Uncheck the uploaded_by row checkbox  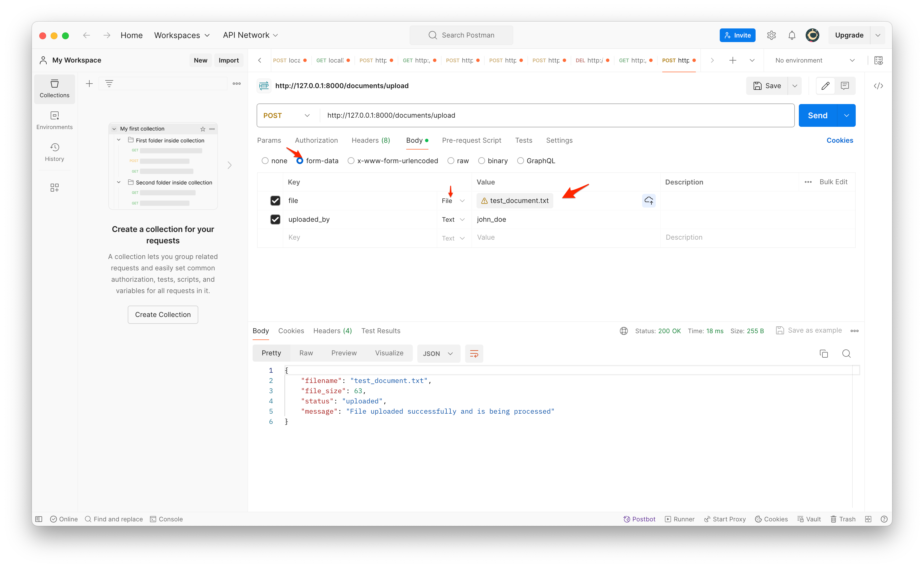pos(275,219)
